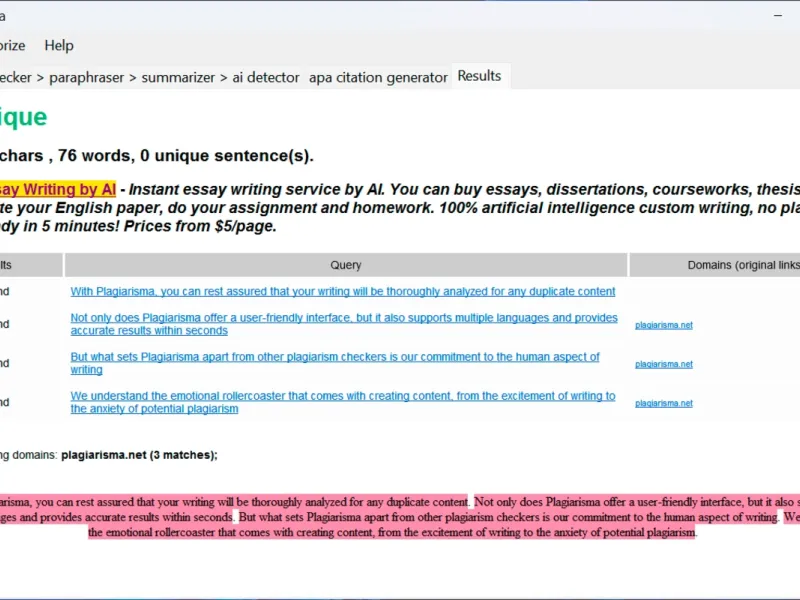Open the Help menu
Viewport: 800px width, 600px height.
point(59,45)
